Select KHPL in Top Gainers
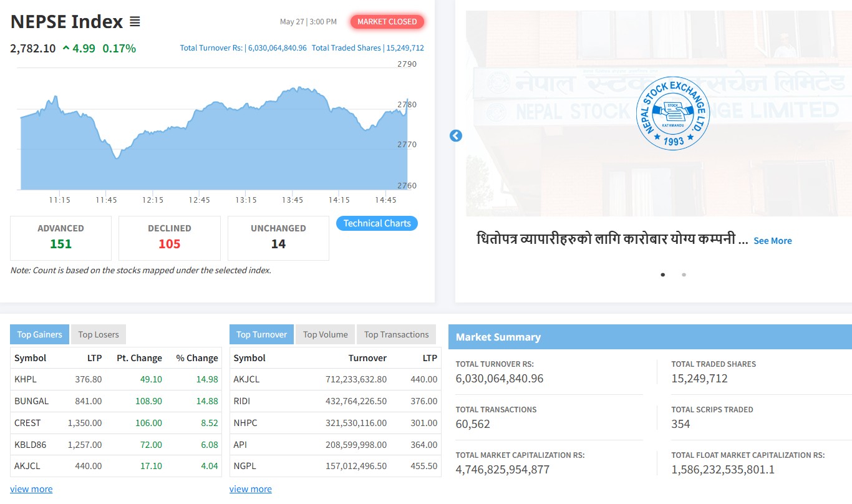The width and height of the screenshot is (852, 504). [x=24, y=379]
